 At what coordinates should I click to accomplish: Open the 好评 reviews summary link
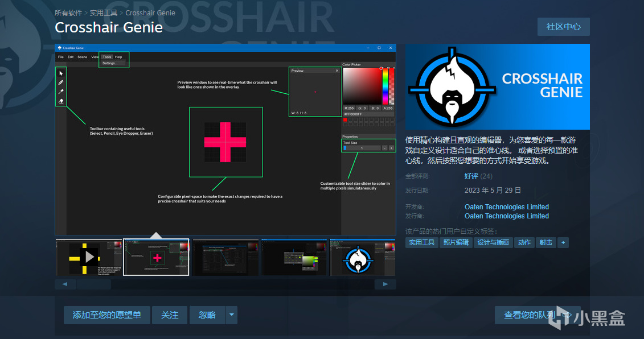(471, 176)
